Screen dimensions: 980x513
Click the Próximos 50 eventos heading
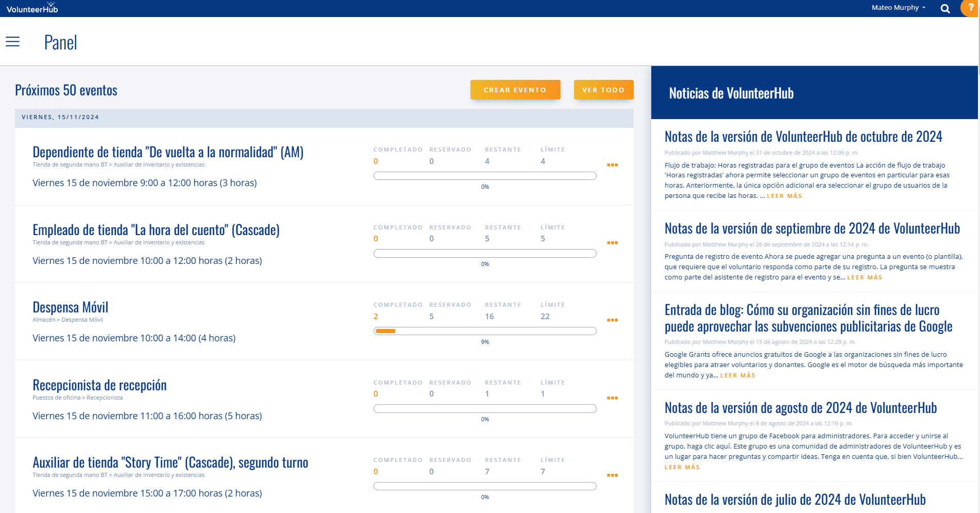click(x=66, y=90)
